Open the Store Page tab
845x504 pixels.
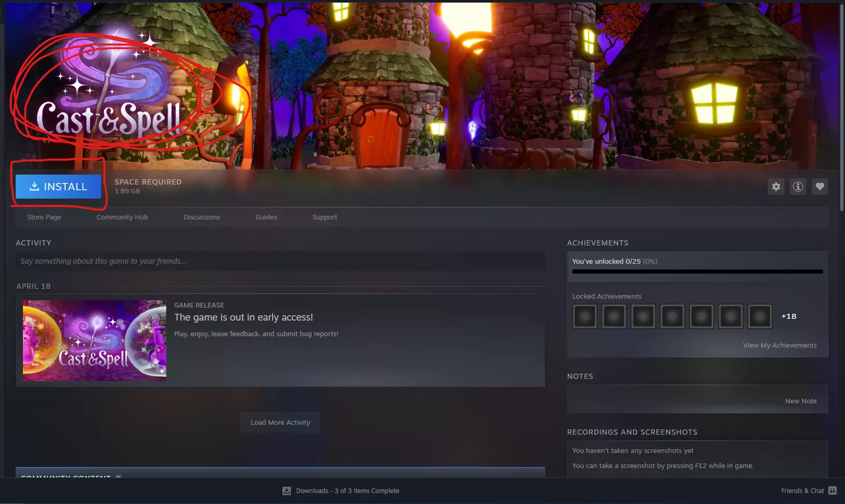(x=44, y=217)
